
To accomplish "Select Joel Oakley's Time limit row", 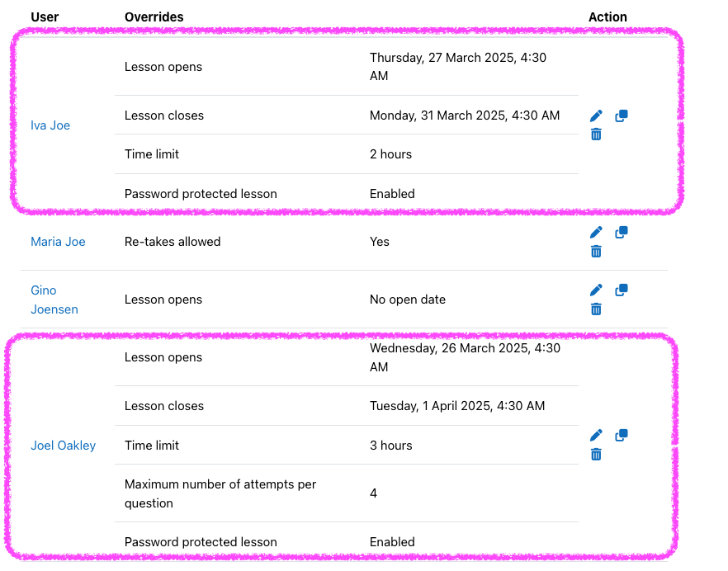I will point(347,446).
